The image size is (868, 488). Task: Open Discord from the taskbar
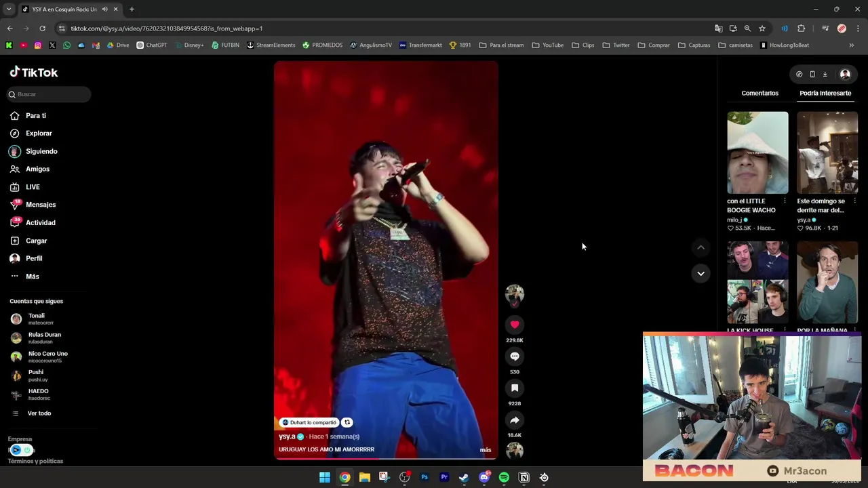coord(484,477)
